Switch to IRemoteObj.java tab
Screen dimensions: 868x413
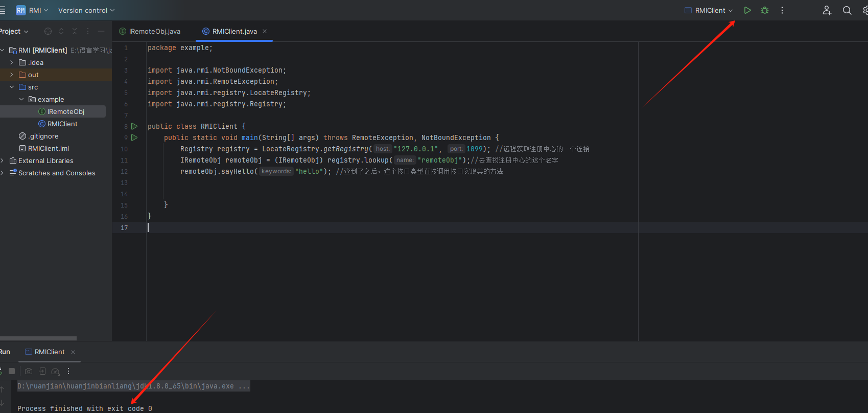click(150, 31)
